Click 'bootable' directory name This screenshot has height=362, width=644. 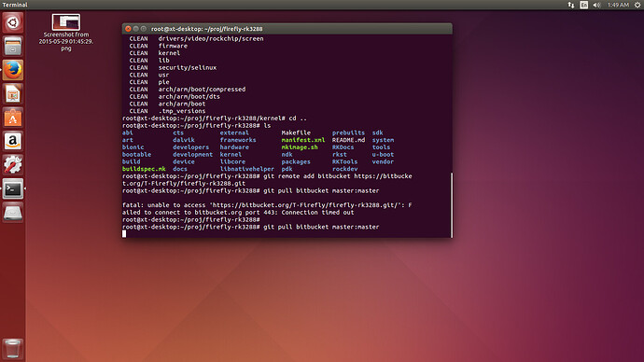tap(136, 154)
